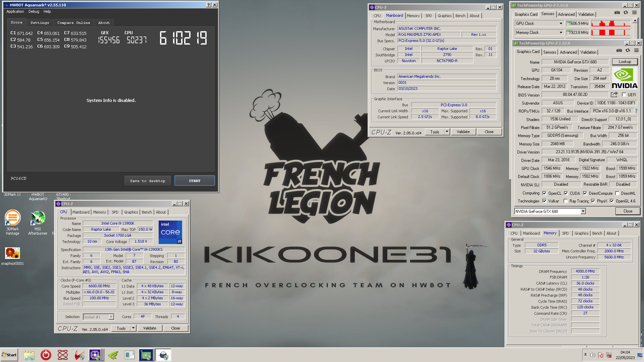
Task: Open the Help menu in Aquamark
Action: (47, 11)
